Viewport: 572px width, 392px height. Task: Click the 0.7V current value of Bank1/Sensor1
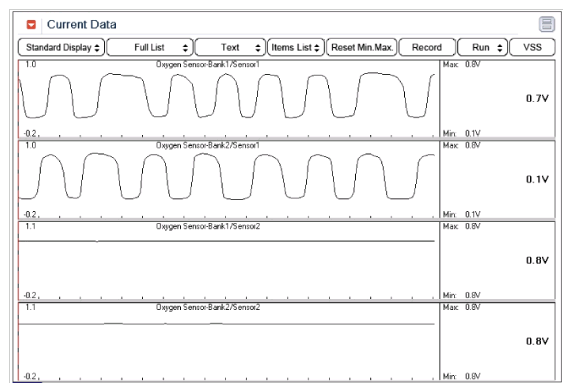pyautogui.click(x=537, y=98)
